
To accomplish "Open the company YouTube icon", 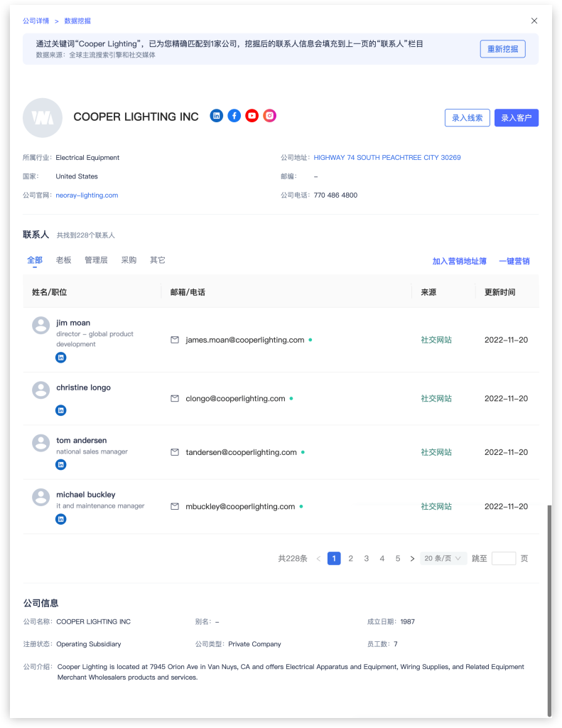I will [x=252, y=116].
